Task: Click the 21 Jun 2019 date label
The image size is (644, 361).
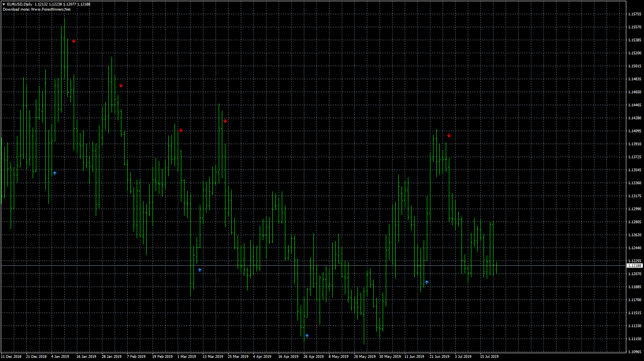Action: pyautogui.click(x=439, y=357)
